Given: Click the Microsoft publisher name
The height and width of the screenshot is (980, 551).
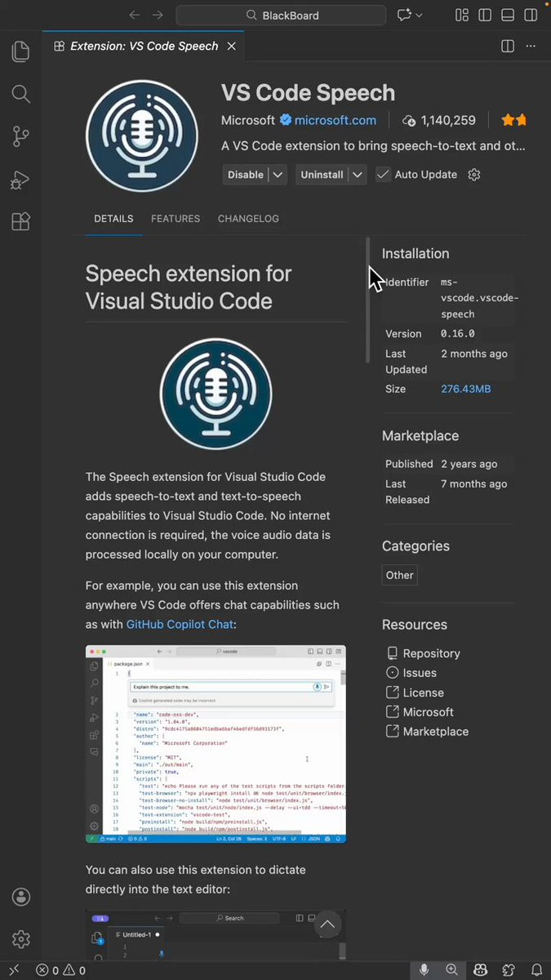Looking at the screenshot, I should (x=248, y=120).
